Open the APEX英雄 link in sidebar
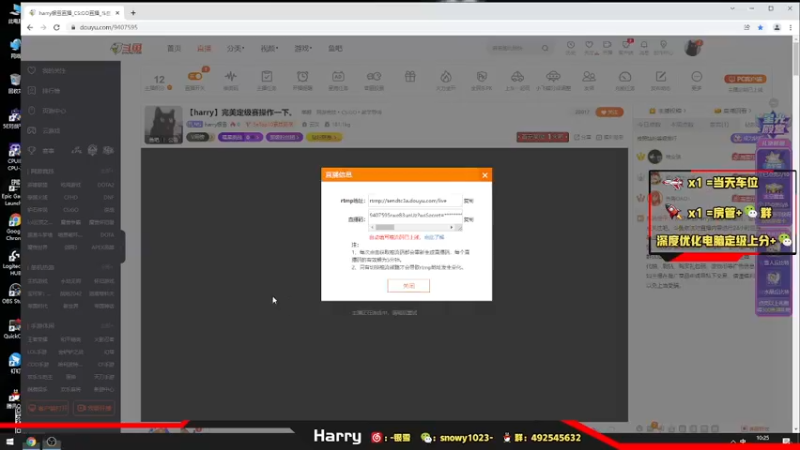Viewport: 800px width, 450px height. 103,247
